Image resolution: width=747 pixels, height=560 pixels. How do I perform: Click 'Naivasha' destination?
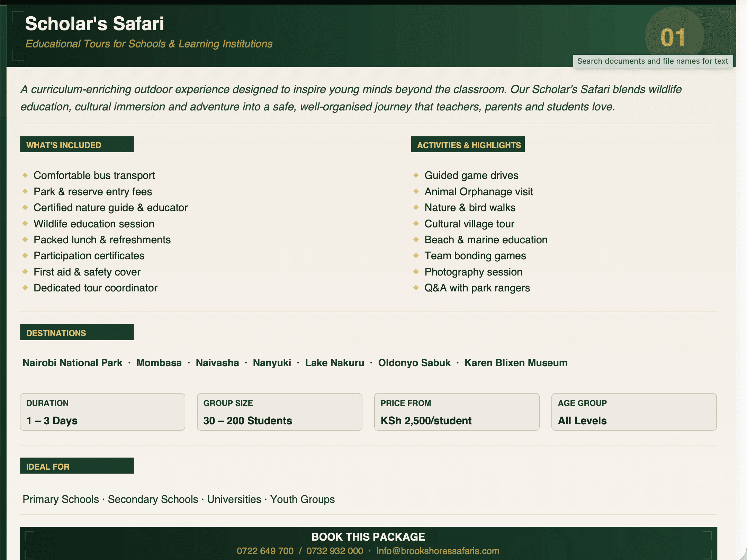(217, 363)
